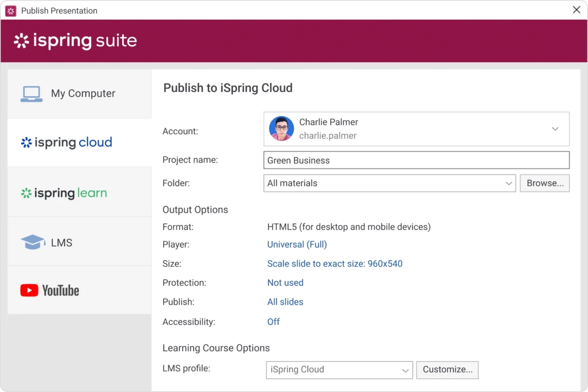Switch to the iSpring Learn tab
Viewport: 588px width, 392px height.
click(x=80, y=193)
